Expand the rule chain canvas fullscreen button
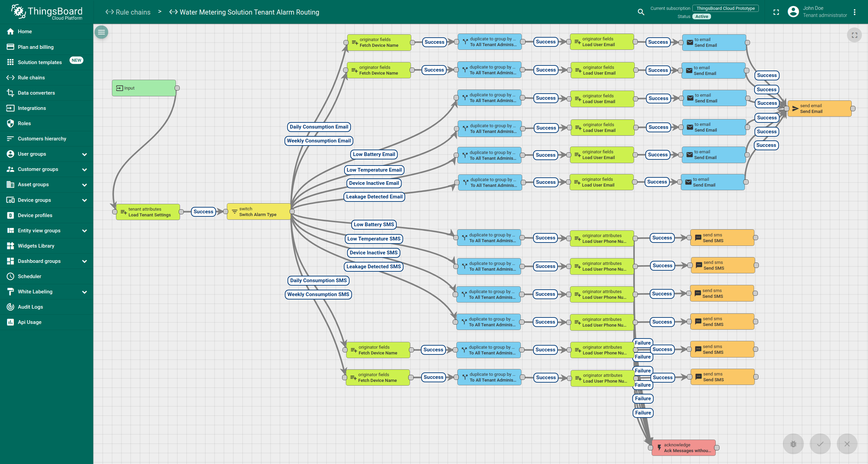The height and width of the screenshot is (464, 868). [x=854, y=35]
